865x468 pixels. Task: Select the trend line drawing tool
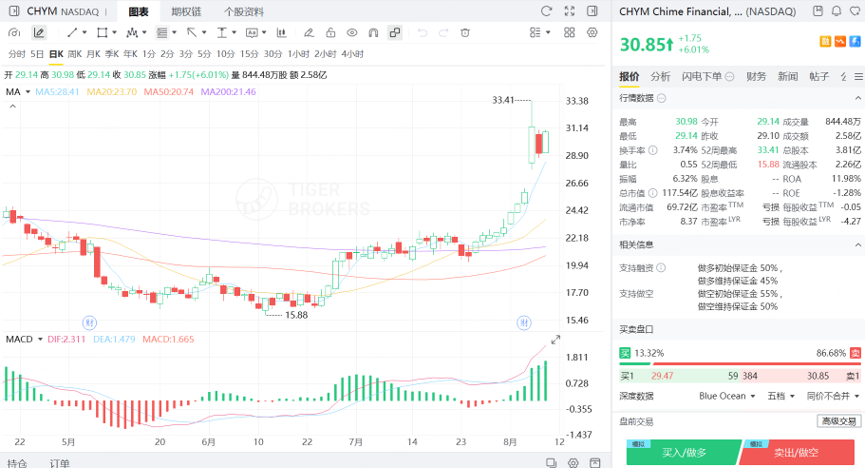pyautogui.click(x=72, y=33)
